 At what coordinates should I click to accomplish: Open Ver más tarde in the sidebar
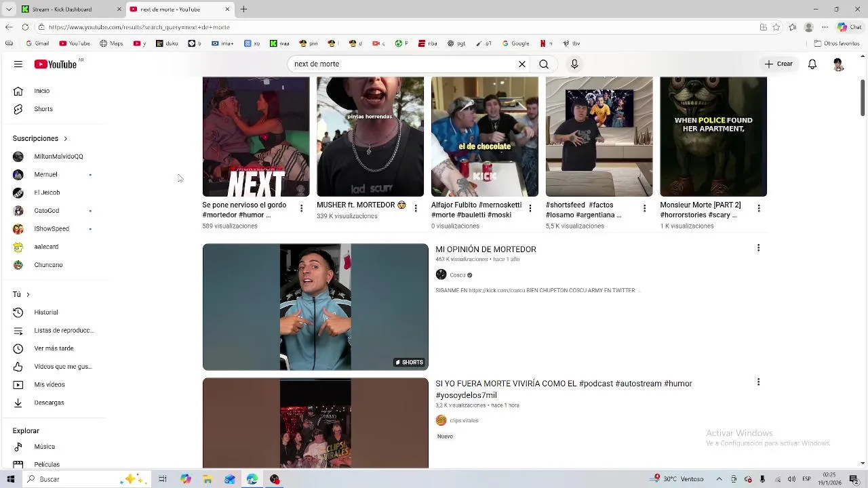pyautogui.click(x=54, y=348)
